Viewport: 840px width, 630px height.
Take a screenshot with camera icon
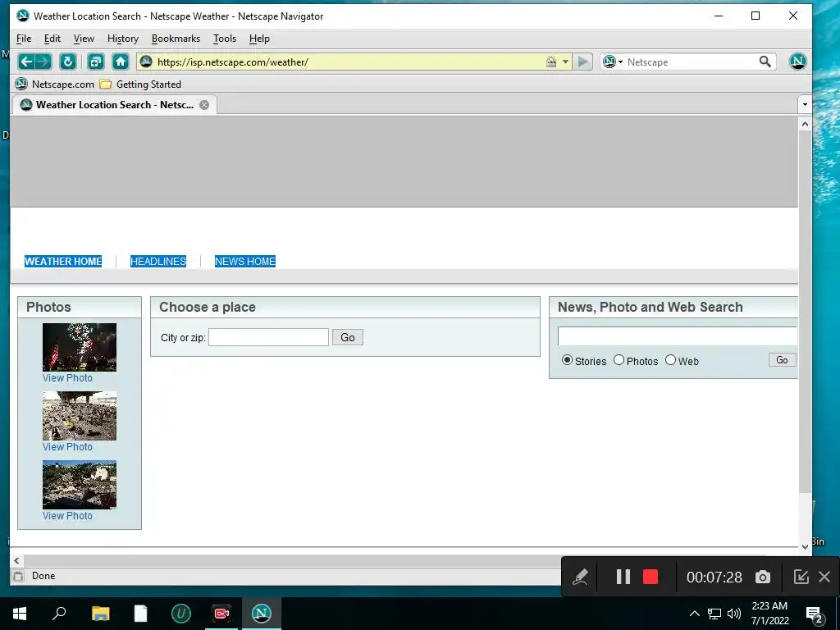click(763, 577)
